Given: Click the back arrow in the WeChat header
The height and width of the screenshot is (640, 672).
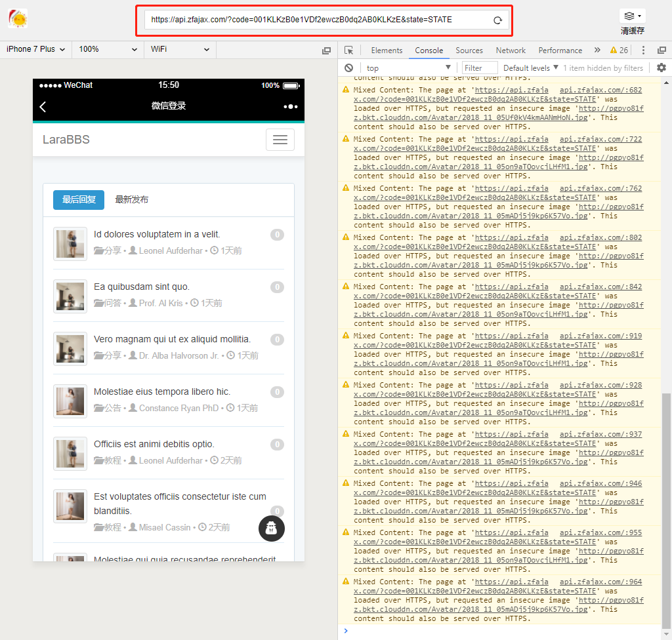Looking at the screenshot, I should coord(43,107).
